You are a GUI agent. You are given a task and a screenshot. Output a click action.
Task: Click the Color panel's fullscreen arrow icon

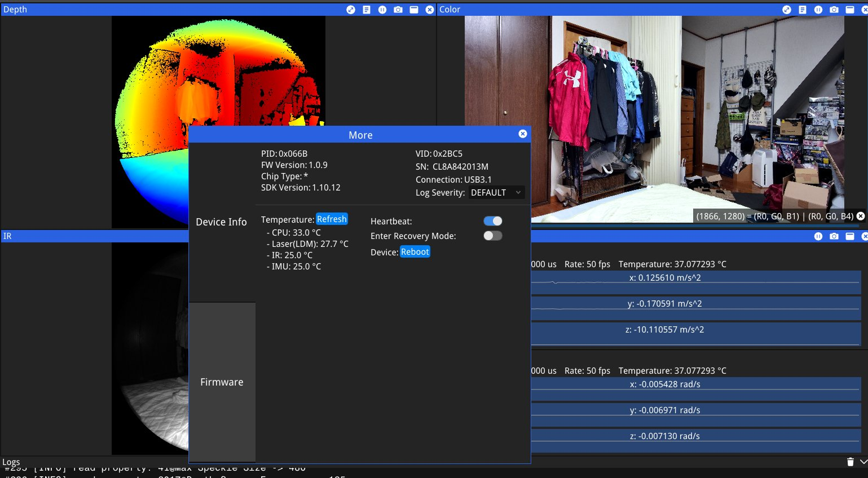pyautogui.click(x=787, y=10)
